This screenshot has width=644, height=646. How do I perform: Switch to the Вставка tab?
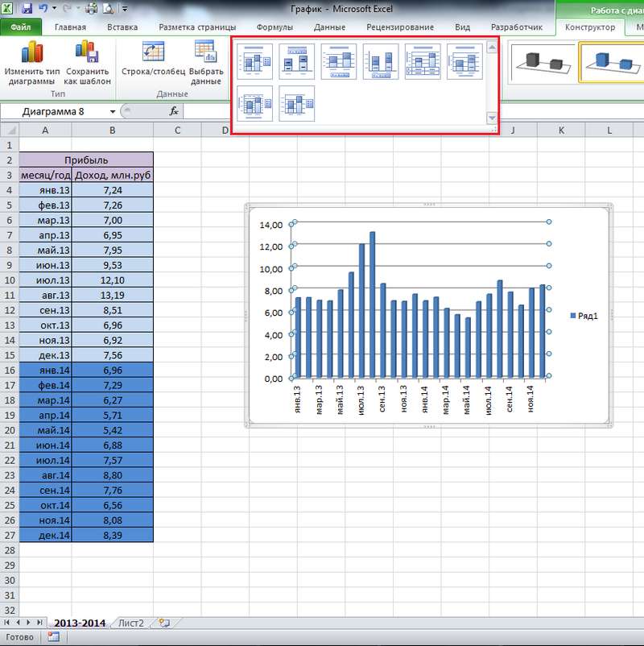tap(122, 27)
